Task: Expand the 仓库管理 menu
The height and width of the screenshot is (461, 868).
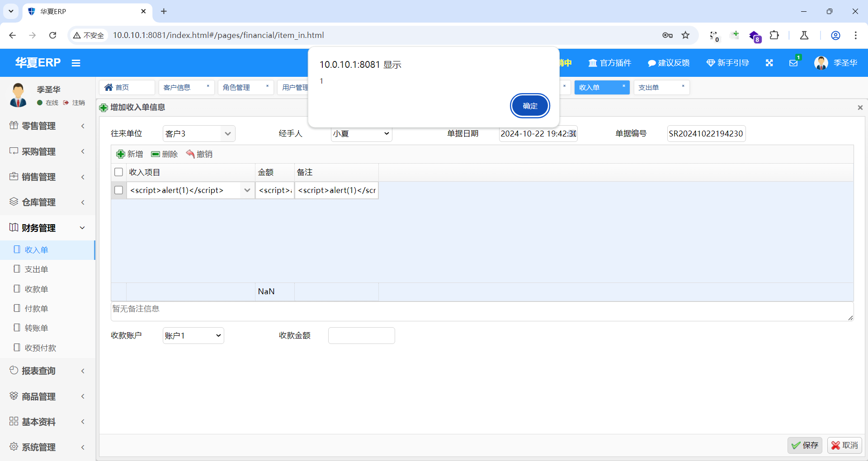Action: pos(47,202)
